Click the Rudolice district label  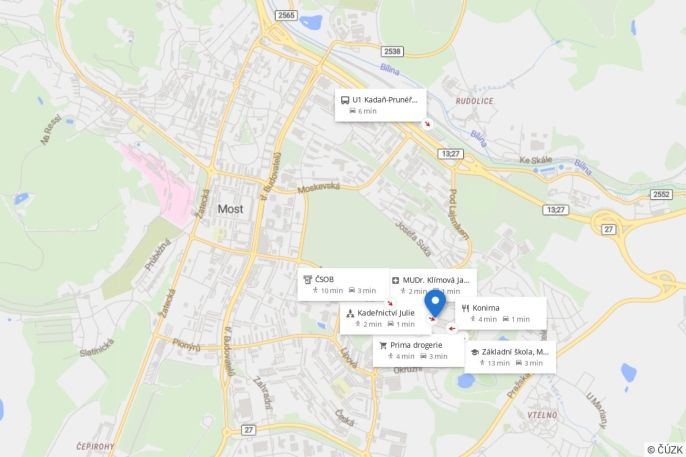(475, 101)
